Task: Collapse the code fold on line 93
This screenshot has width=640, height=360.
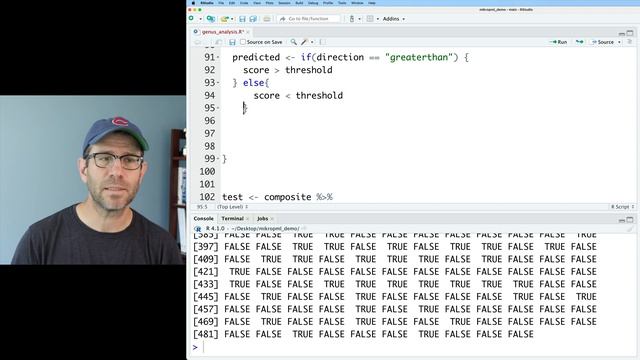Action: pyautogui.click(x=218, y=83)
